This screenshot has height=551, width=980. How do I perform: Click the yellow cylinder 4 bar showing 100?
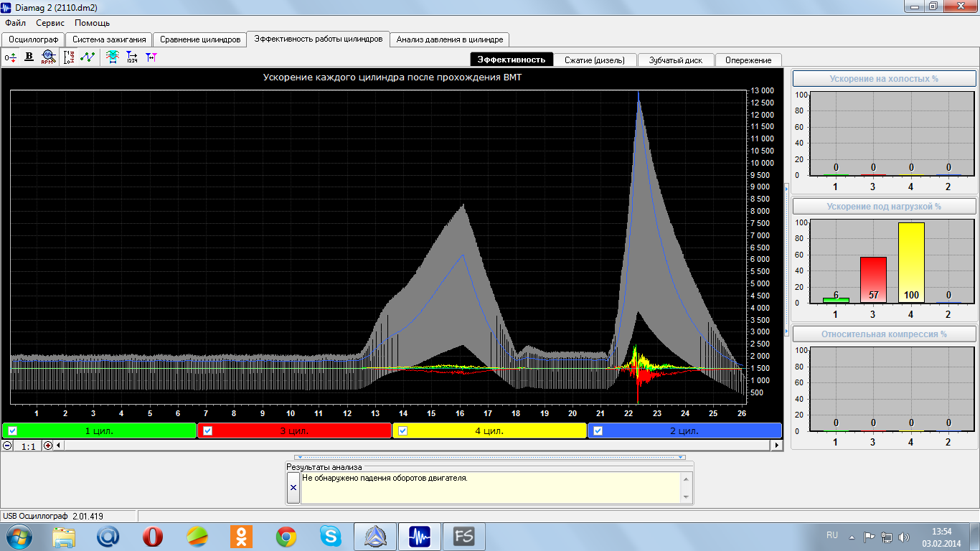pos(911,263)
